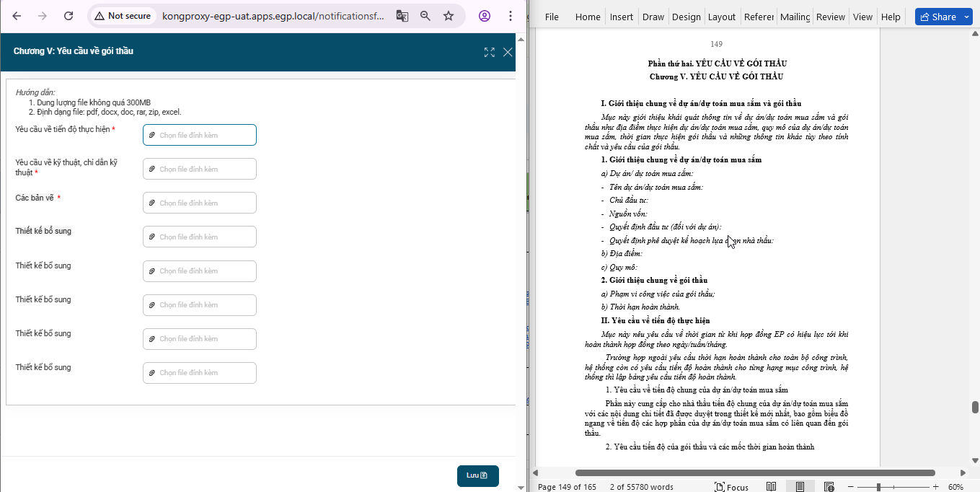Open the File tab in Word
The height and width of the screenshot is (492, 980).
tap(552, 17)
